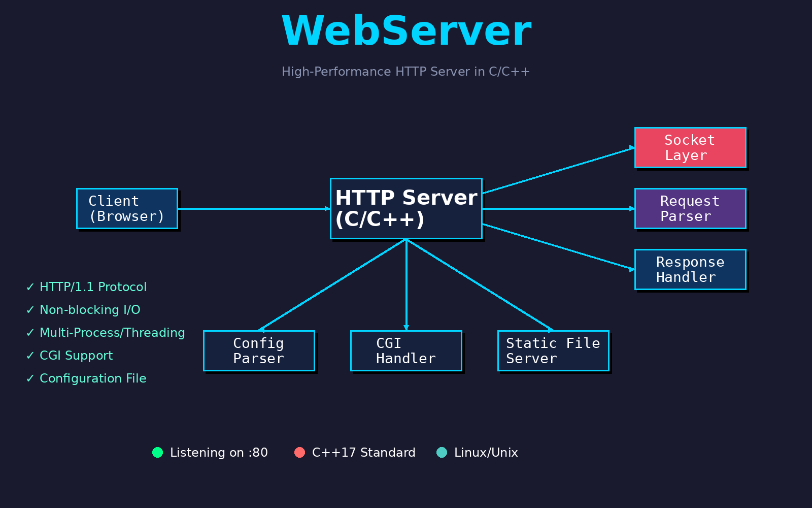Select the central HTTP Server (C/C++) box
Screen dimensions: 812x508
pos(406,208)
